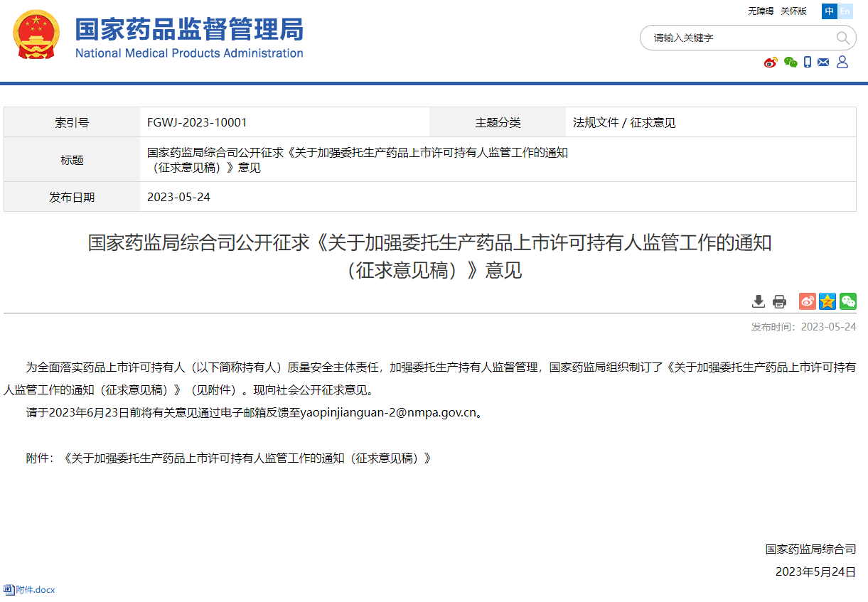
Task: Print the current notice
Action: (779, 301)
